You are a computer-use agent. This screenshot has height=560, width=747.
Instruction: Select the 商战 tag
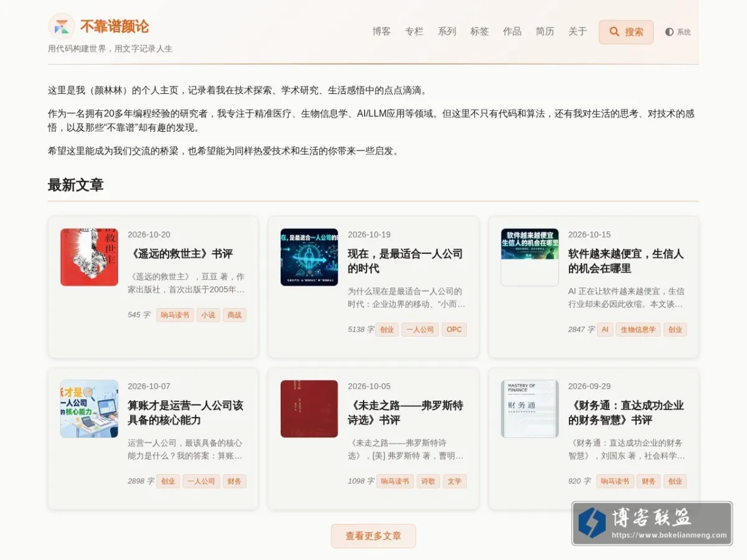pos(235,315)
